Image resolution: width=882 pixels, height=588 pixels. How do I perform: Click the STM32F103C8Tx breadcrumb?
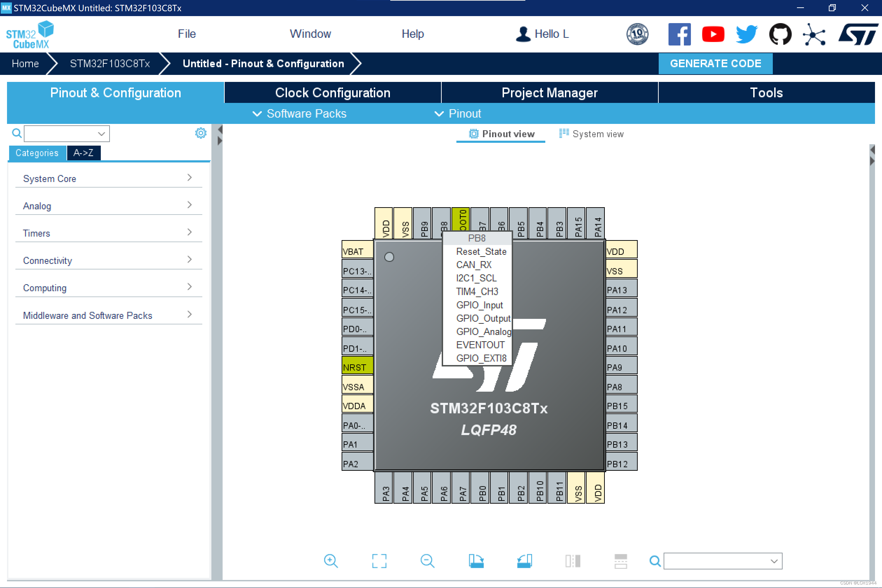click(x=110, y=63)
